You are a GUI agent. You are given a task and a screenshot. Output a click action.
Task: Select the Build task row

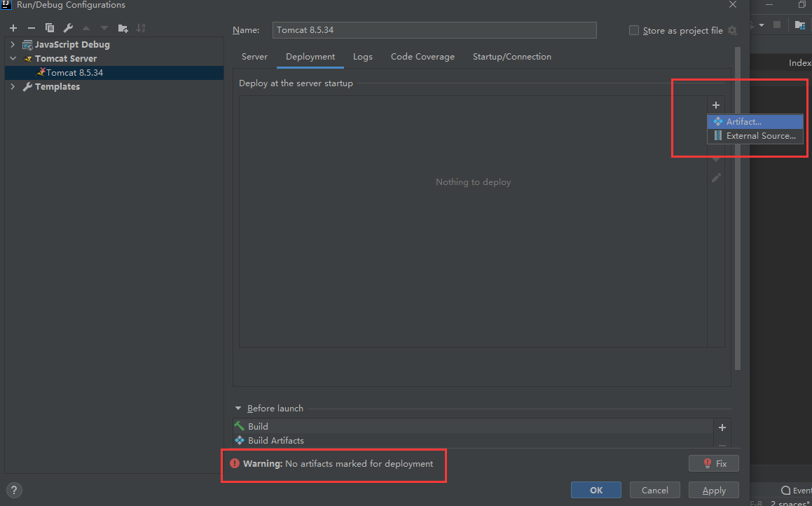pyautogui.click(x=473, y=426)
